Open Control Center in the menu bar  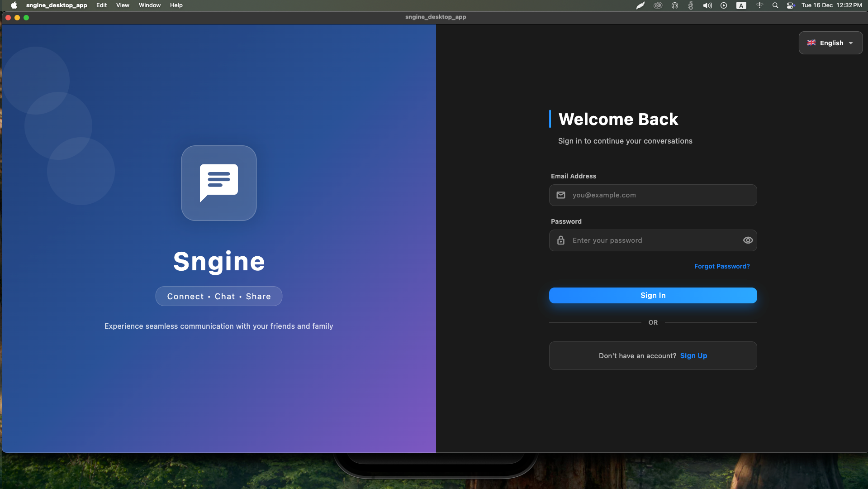click(790, 5)
